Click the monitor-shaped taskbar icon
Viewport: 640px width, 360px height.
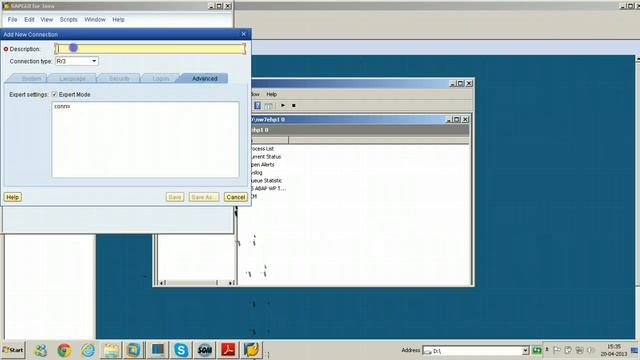[x=158, y=350]
